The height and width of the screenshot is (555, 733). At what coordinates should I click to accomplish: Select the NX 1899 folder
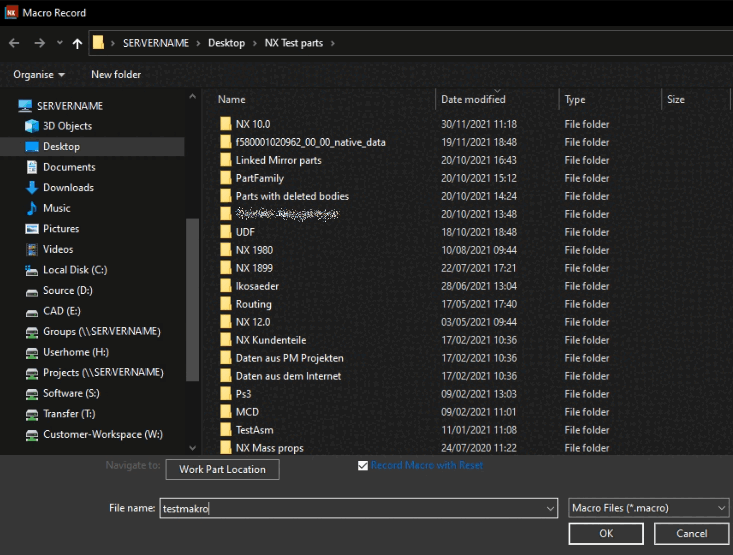point(246,268)
